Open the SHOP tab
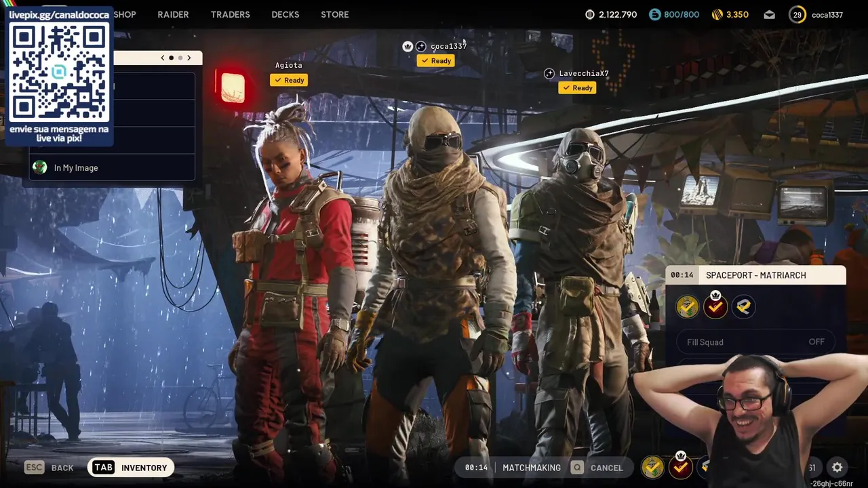868x488 pixels. pyautogui.click(x=125, y=14)
